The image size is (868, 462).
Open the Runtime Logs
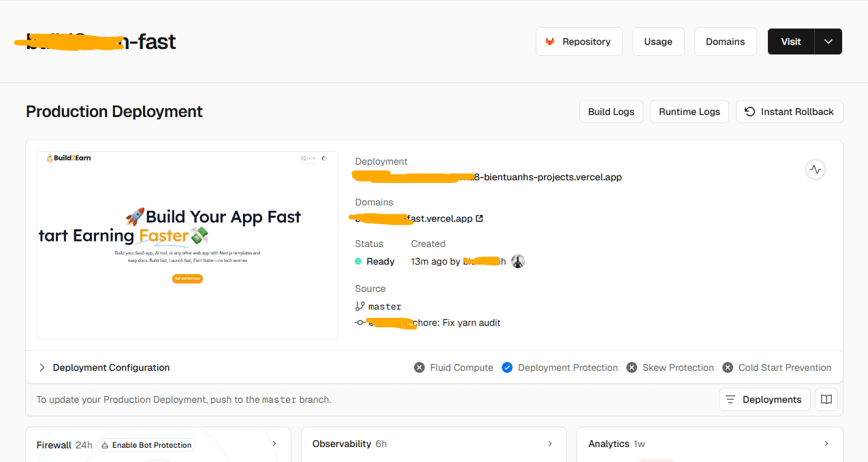coord(689,111)
